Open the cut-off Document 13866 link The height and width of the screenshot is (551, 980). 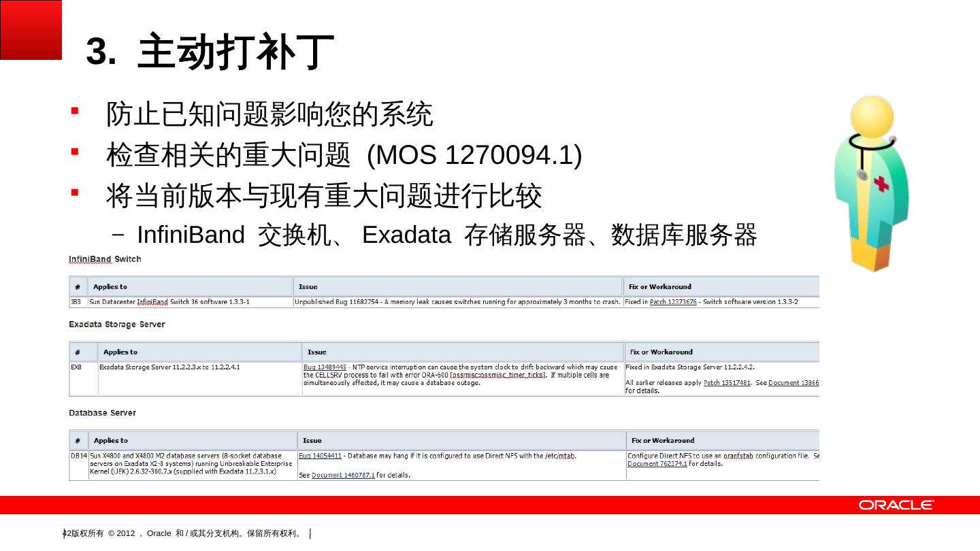click(794, 383)
